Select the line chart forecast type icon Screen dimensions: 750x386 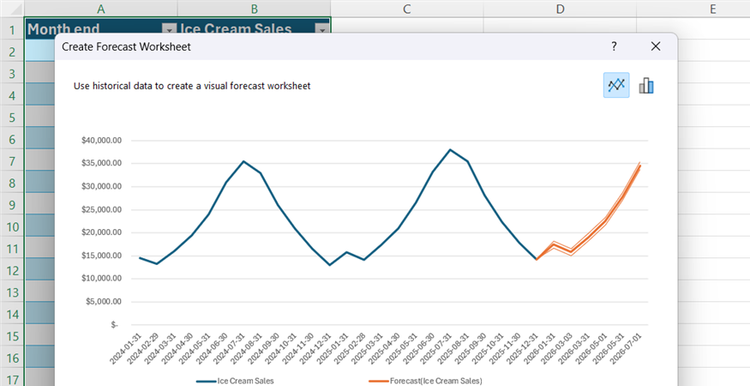616,85
